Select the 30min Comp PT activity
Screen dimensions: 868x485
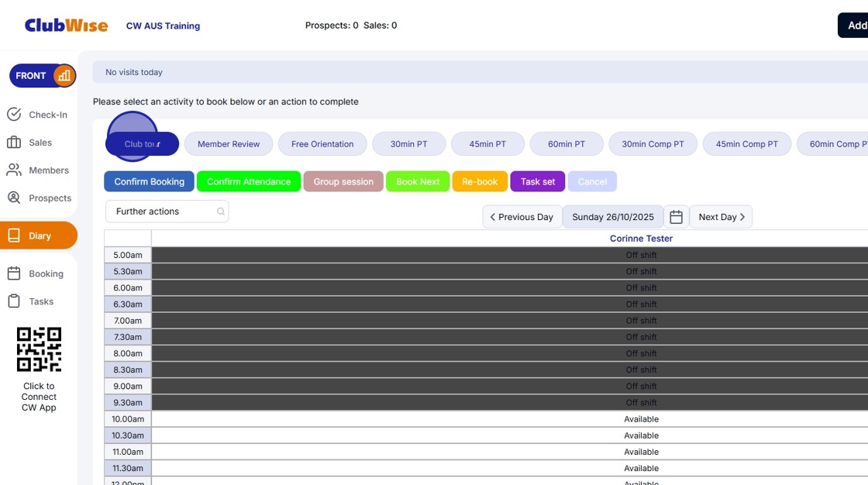pos(653,144)
